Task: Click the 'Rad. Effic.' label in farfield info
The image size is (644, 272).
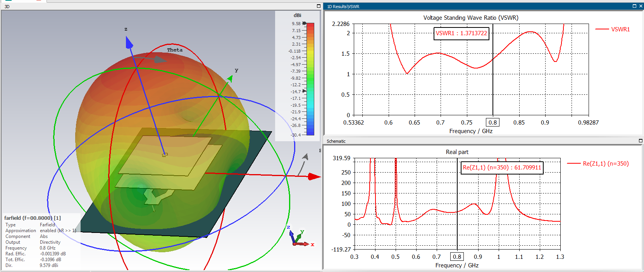Action: (x=15, y=254)
